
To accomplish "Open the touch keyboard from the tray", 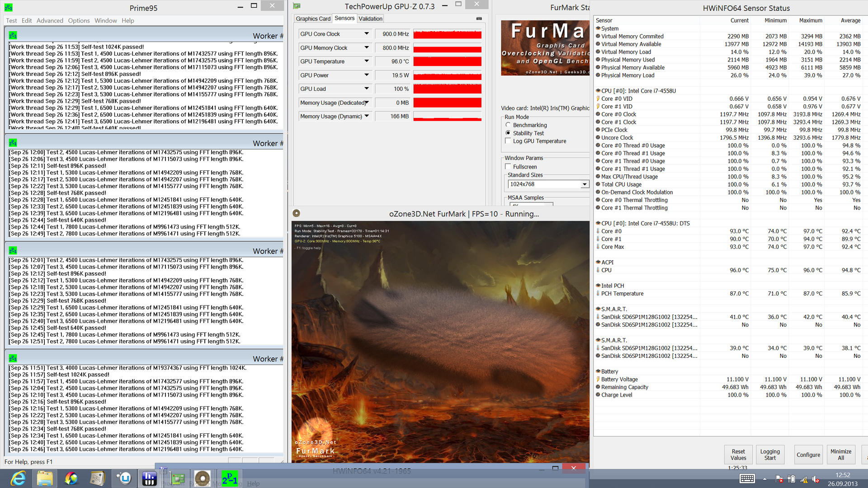I will tap(747, 479).
